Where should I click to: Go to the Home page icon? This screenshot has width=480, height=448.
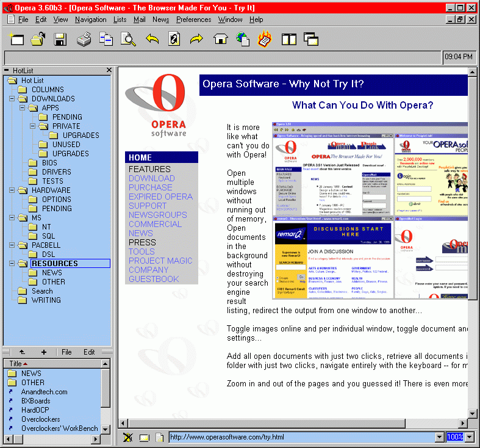(x=220, y=40)
